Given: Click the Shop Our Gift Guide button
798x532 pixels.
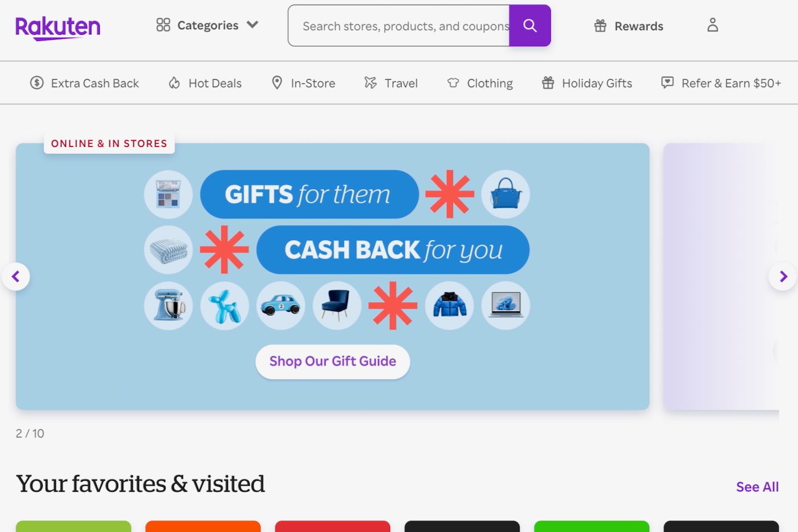Looking at the screenshot, I should [333, 361].
